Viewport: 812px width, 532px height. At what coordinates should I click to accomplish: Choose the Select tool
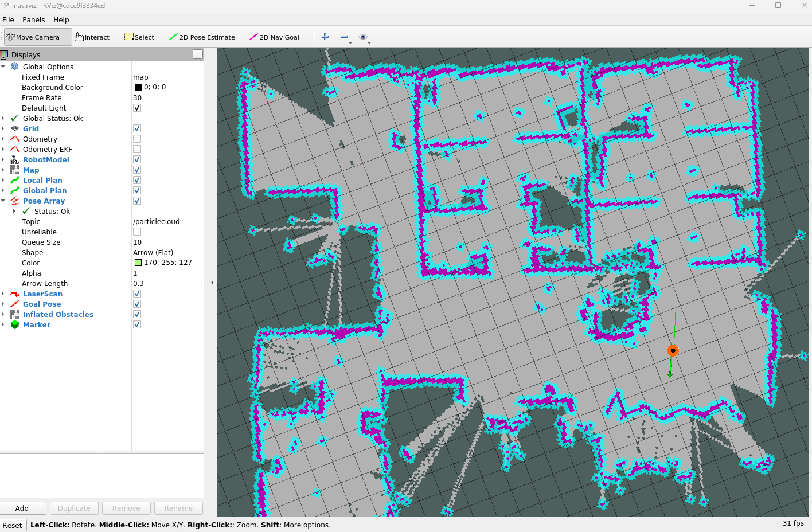click(139, 37)
